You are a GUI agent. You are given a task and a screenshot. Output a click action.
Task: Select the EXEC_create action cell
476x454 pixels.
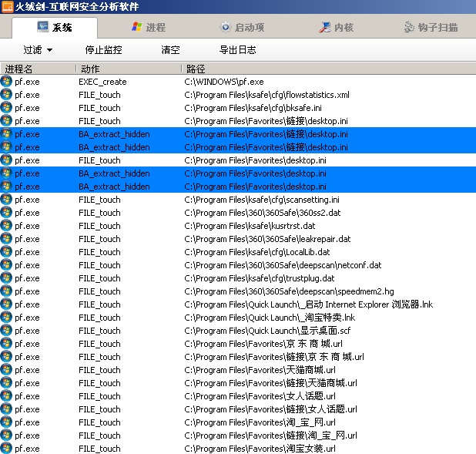click(x=102, y=82)
